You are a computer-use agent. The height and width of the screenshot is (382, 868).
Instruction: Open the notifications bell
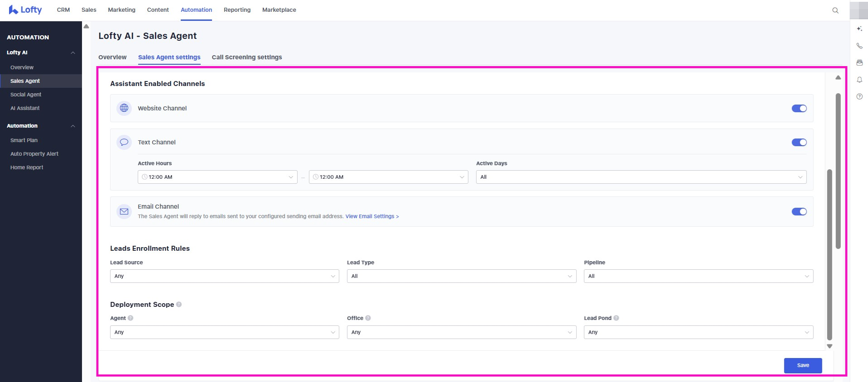pos(859,80)
